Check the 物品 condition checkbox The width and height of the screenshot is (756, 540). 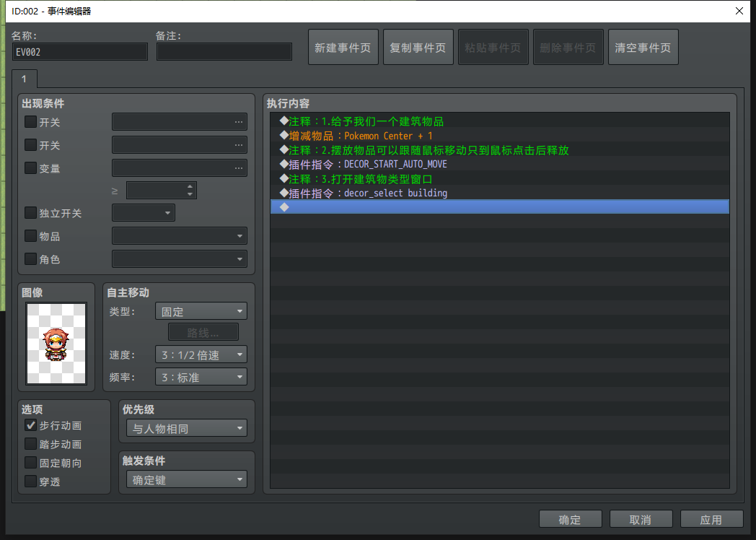click(x=30, y=236)
